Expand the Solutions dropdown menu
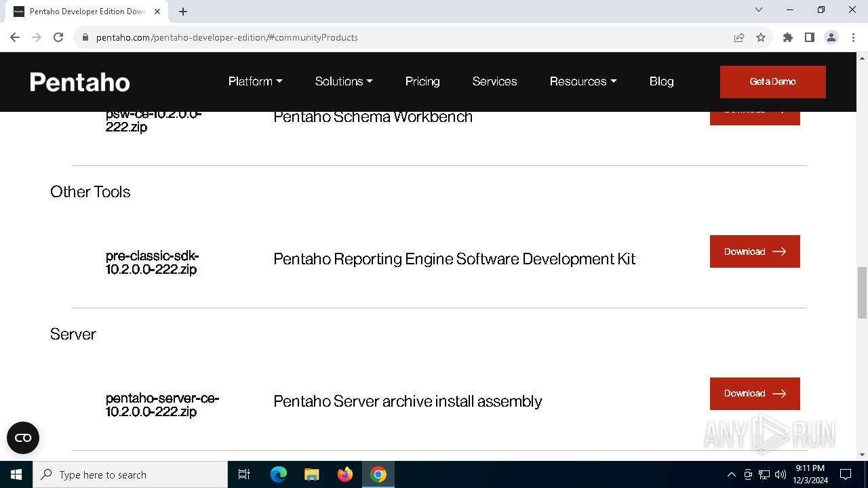Viewport: 868px width, 488px height. 344,81
